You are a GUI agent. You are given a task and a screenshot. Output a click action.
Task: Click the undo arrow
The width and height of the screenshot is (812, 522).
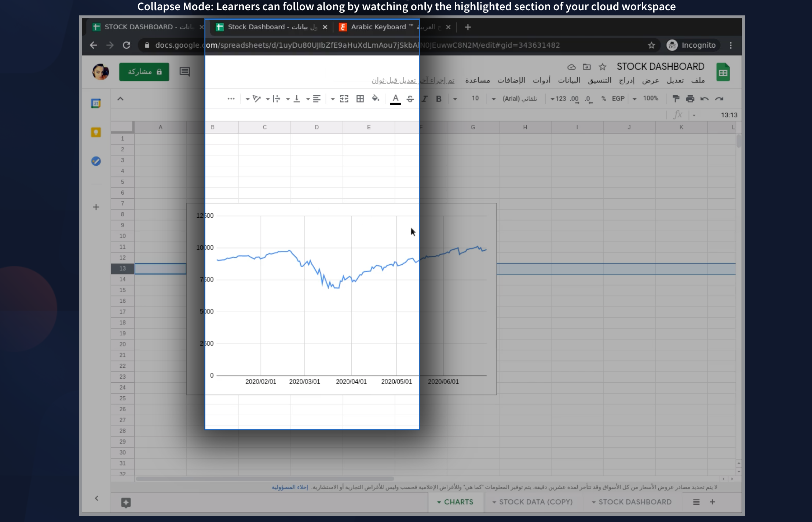coord(704,99)
